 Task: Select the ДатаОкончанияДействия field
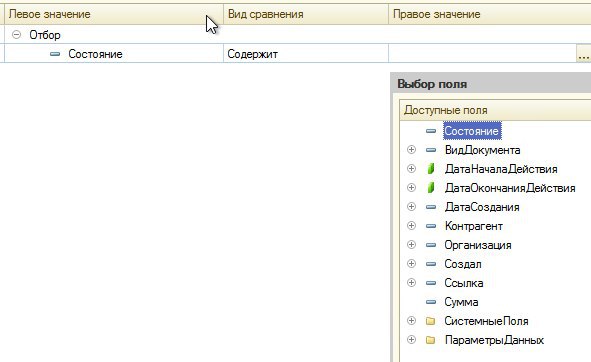pos(510,188)
